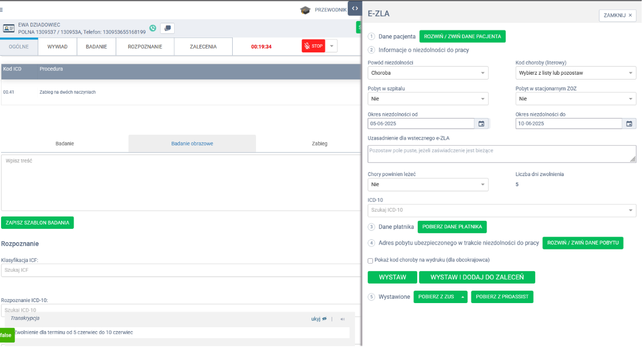Open the hamburger menu

(x=2, y=10)
